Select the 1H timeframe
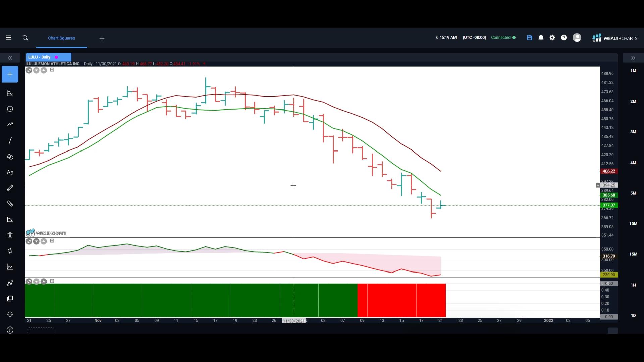644x362 pixels. click(x=633, y=285)
